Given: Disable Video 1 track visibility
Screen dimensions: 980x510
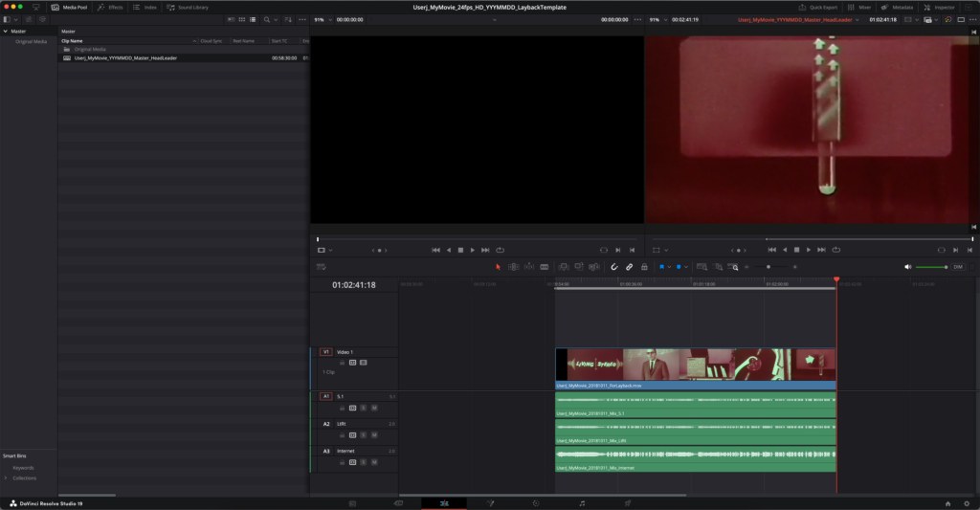Looking at the screenshot, I should click(363, 363).
